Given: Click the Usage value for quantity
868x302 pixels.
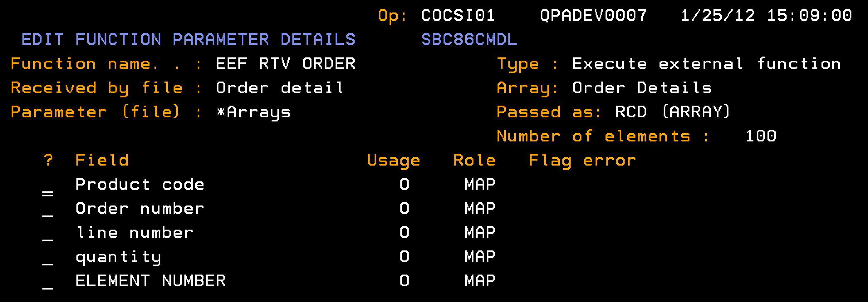Looking at the screenshot, I should pos(405,257).
